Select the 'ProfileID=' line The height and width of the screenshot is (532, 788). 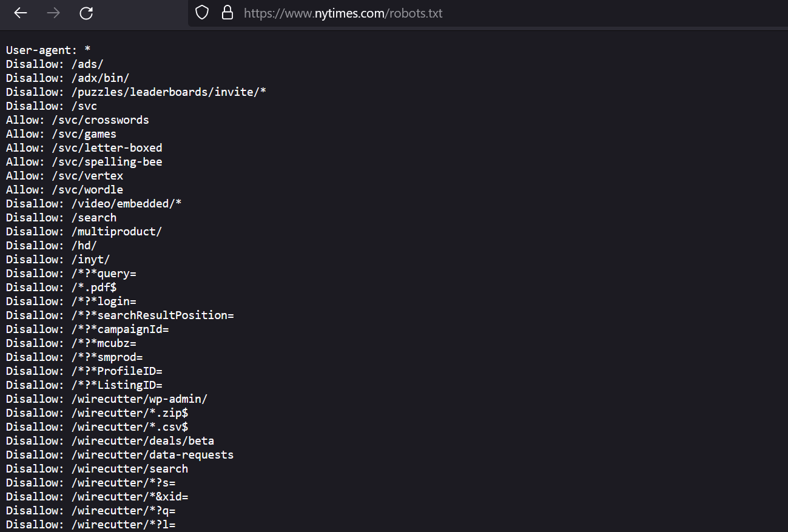point(84,371)
